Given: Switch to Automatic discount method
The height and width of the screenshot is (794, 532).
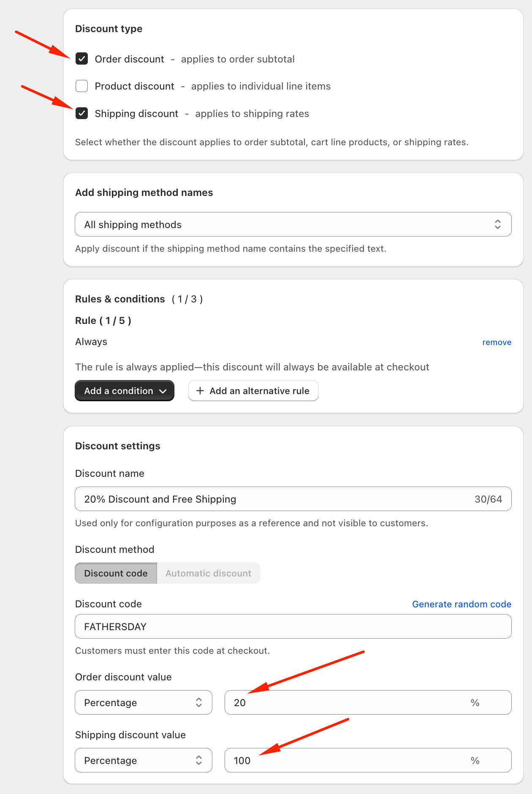Looking at the screenshot, I should click(x=208, y=573).
